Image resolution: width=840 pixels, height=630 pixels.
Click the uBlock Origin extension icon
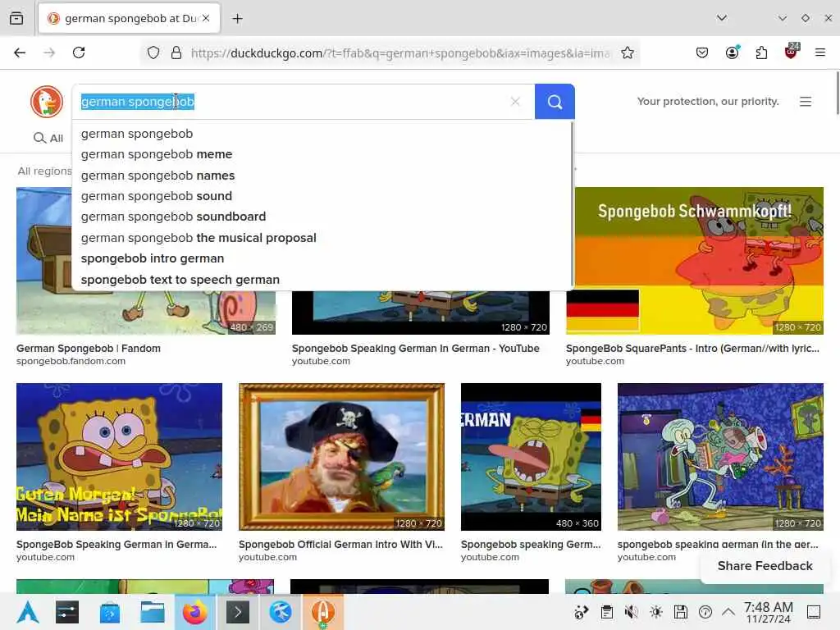point(792,52)
